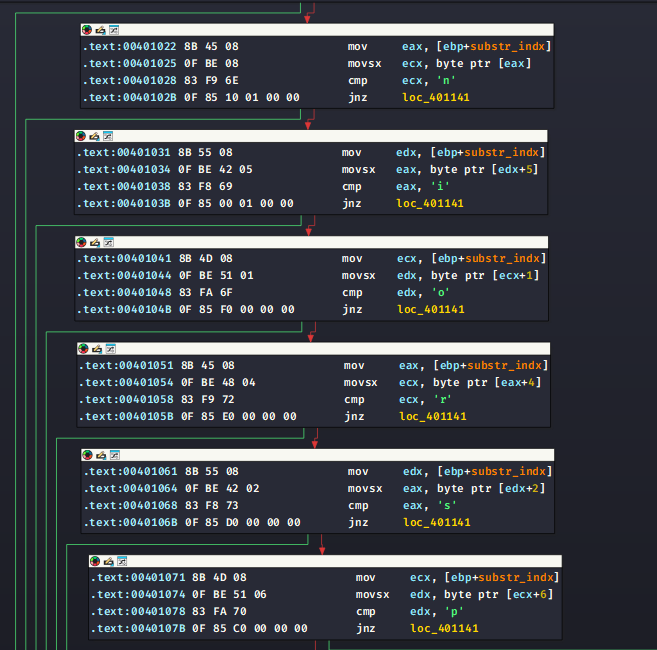
Task: Select the address .text:00401064 line
Action: (128, 490)
